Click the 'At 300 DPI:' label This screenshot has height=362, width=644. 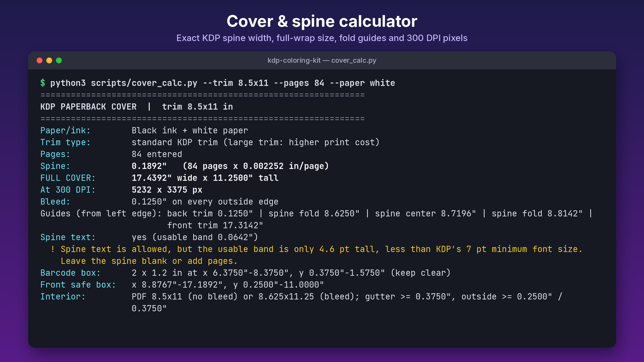[68, 190]
